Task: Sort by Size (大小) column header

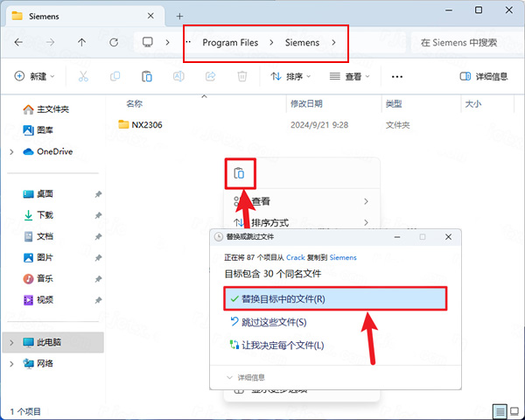Action: (472, 104)
